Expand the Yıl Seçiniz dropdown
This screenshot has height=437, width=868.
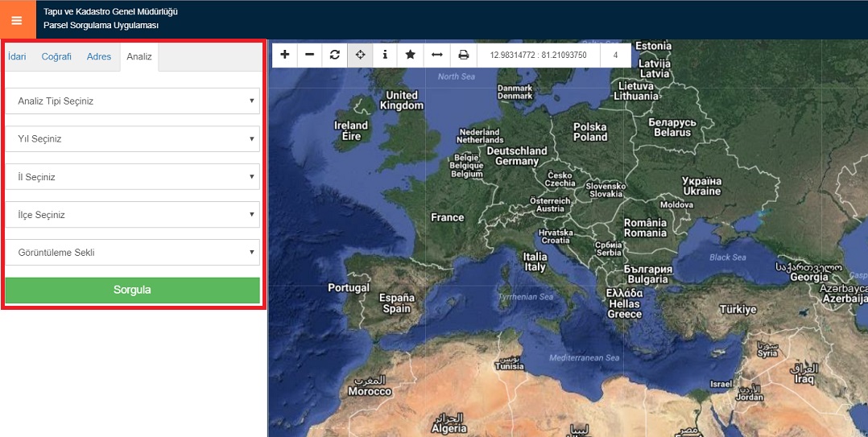tap(133, 139)
